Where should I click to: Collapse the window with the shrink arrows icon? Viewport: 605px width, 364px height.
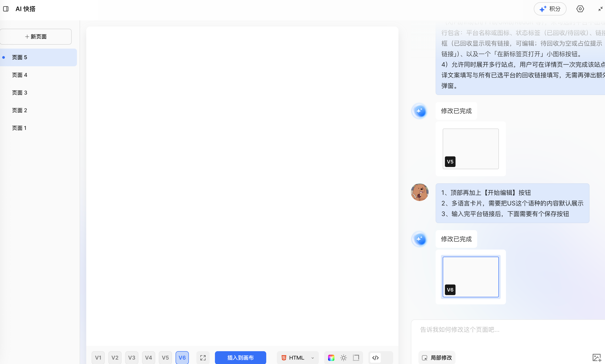tap(600, 9)
